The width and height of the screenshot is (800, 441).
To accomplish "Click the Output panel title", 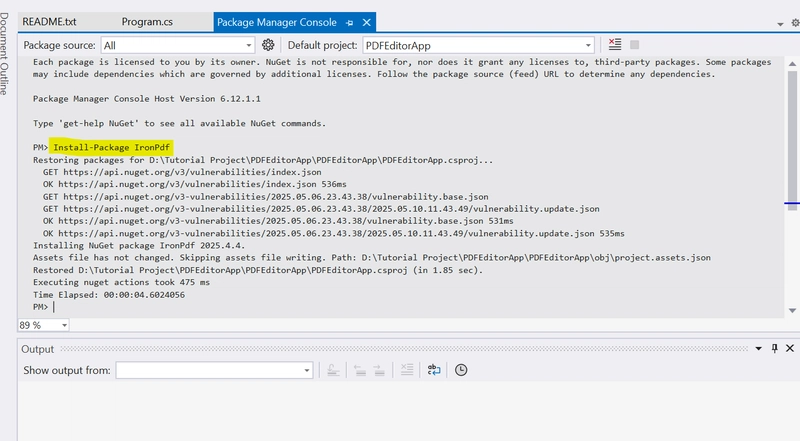I will (x=37, y=349).
